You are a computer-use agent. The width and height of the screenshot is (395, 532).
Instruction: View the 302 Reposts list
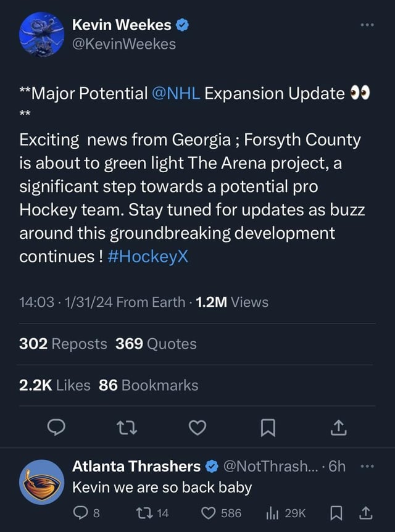[63, 344]
